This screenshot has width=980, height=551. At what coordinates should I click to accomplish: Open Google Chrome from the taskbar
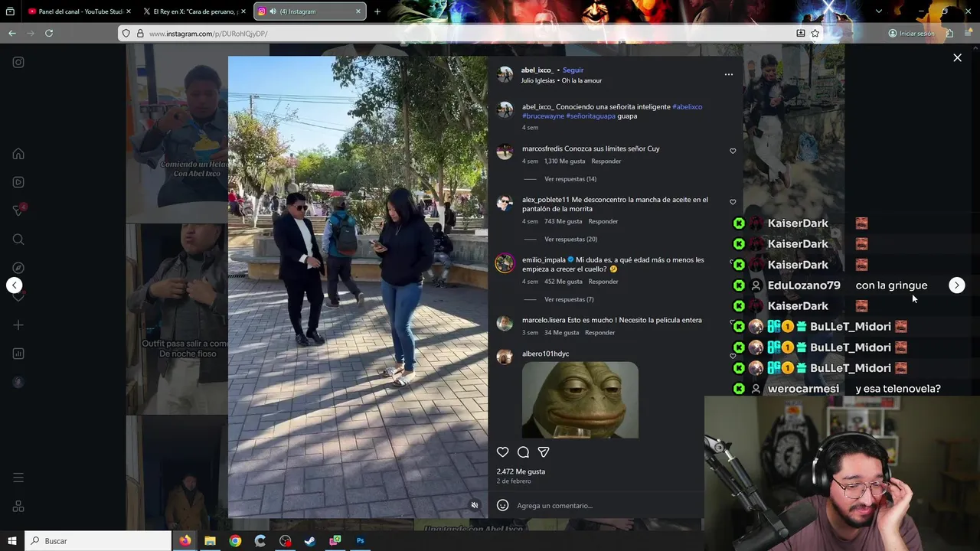point(235,541)
